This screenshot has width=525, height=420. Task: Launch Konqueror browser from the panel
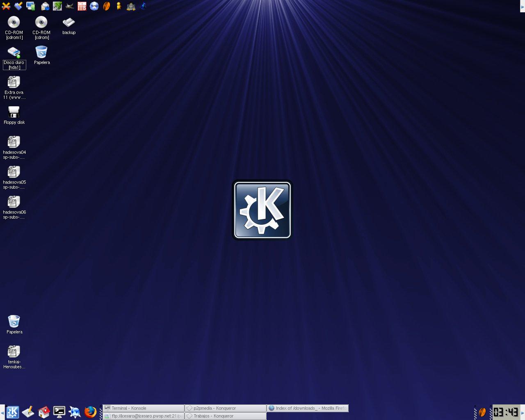pyautogui.click(x=75, y=412)
